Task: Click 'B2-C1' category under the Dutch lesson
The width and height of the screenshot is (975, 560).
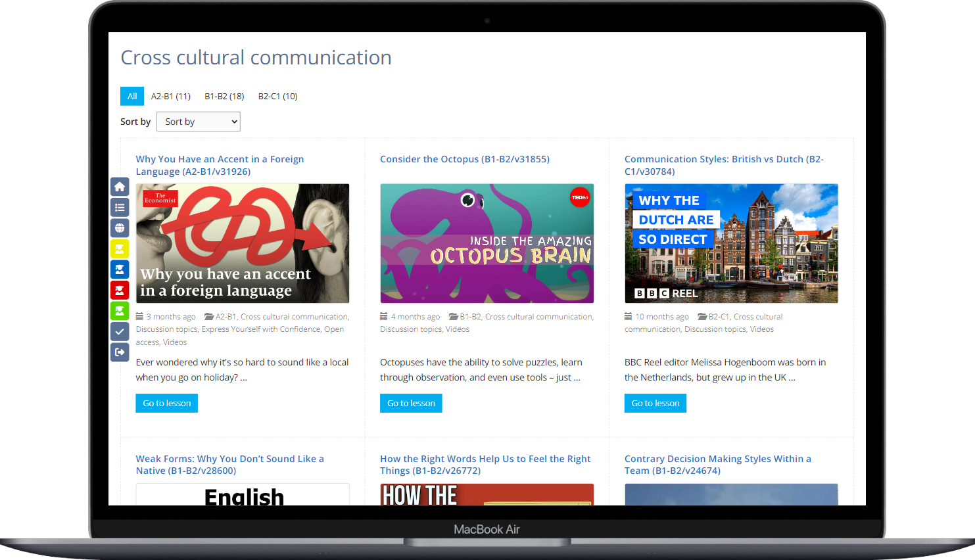Action: point(719,317)
